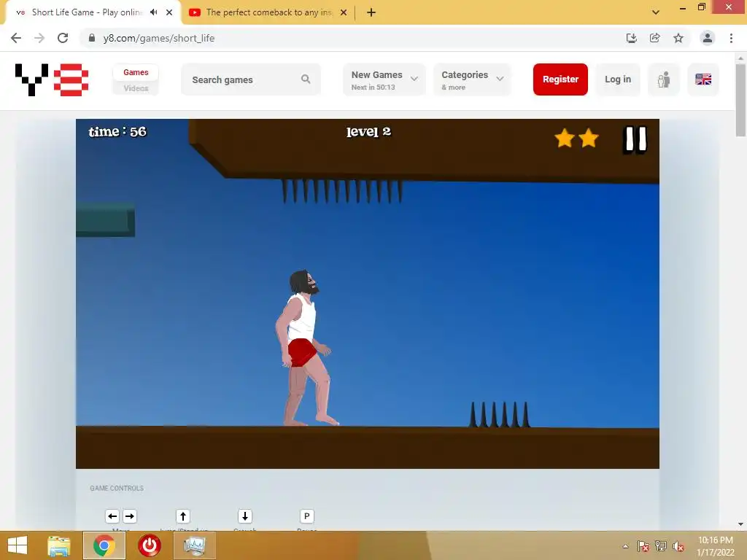Open File Explorer from taskbar
The height and width of the screenshot is (560, 747).
pos(59,545)
